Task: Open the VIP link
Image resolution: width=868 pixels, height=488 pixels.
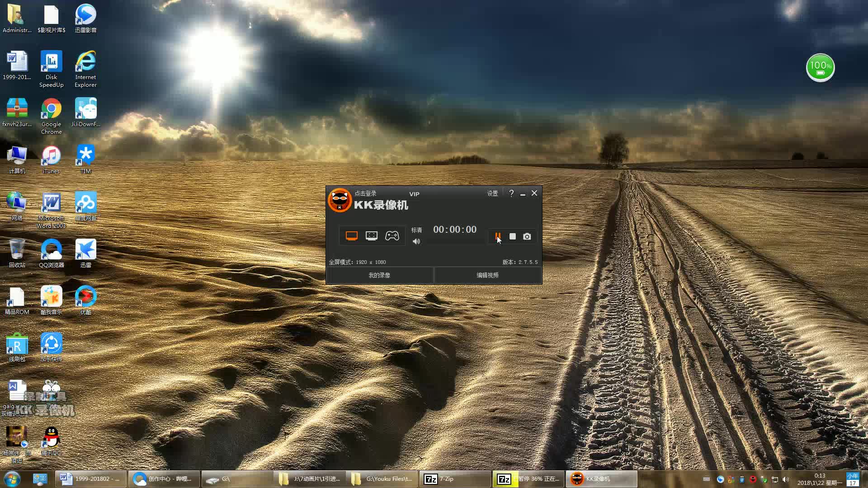Action: click(x=414, y=194)
